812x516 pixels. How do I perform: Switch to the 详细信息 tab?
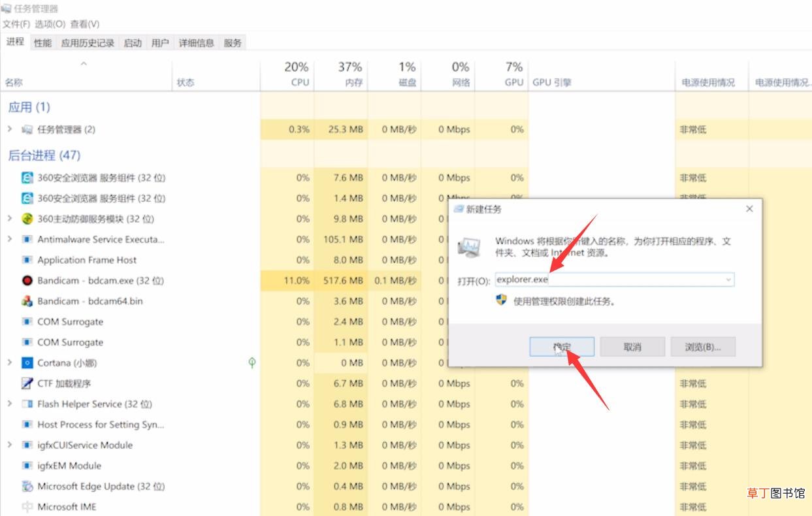coord(196,43)
